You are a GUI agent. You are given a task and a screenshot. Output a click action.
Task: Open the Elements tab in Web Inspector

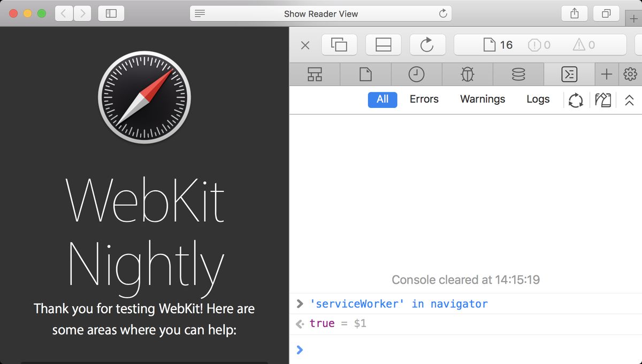tap(315, 75)
